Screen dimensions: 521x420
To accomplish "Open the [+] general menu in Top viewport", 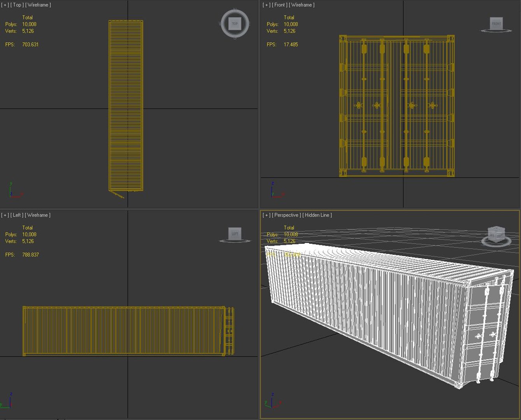I will [x=5, y=5].
